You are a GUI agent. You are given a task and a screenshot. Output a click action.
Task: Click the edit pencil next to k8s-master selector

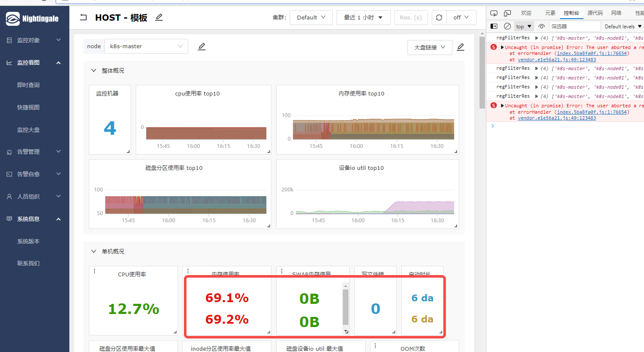click(x=201, y=46)
